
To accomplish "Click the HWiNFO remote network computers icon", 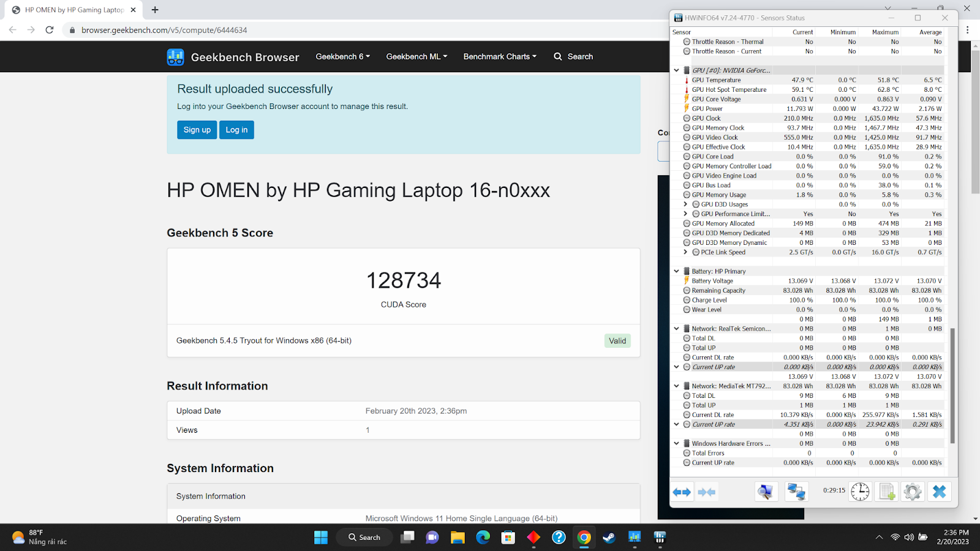I will point(796,492).
